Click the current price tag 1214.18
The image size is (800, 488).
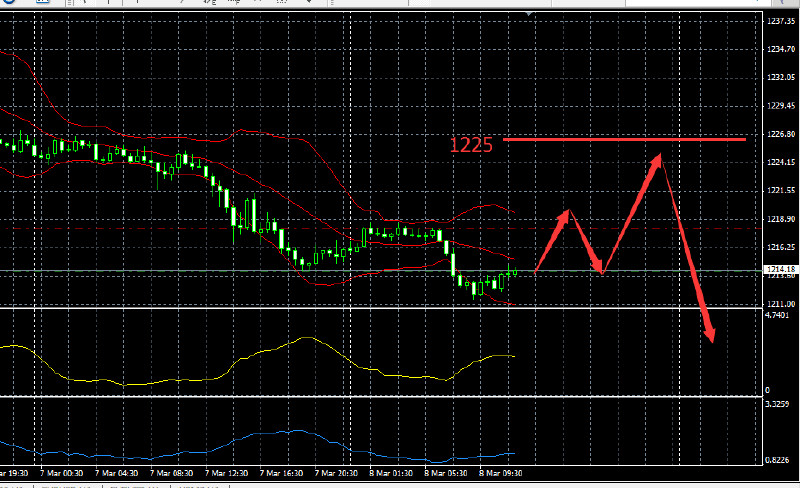click(780, 269)
